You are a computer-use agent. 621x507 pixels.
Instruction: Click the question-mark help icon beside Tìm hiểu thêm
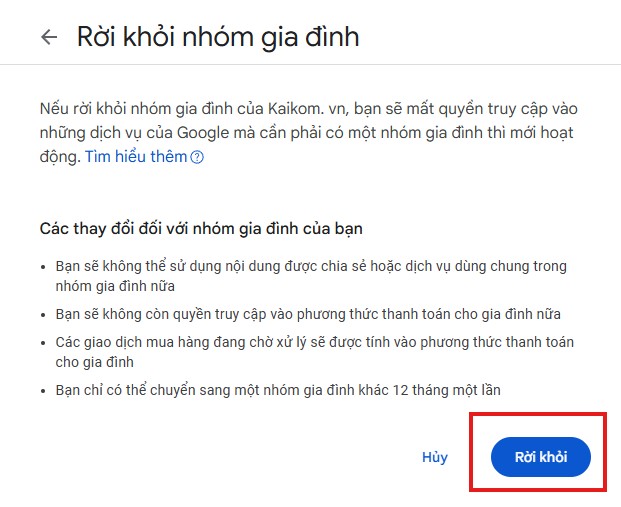click(x=197, y=158)
